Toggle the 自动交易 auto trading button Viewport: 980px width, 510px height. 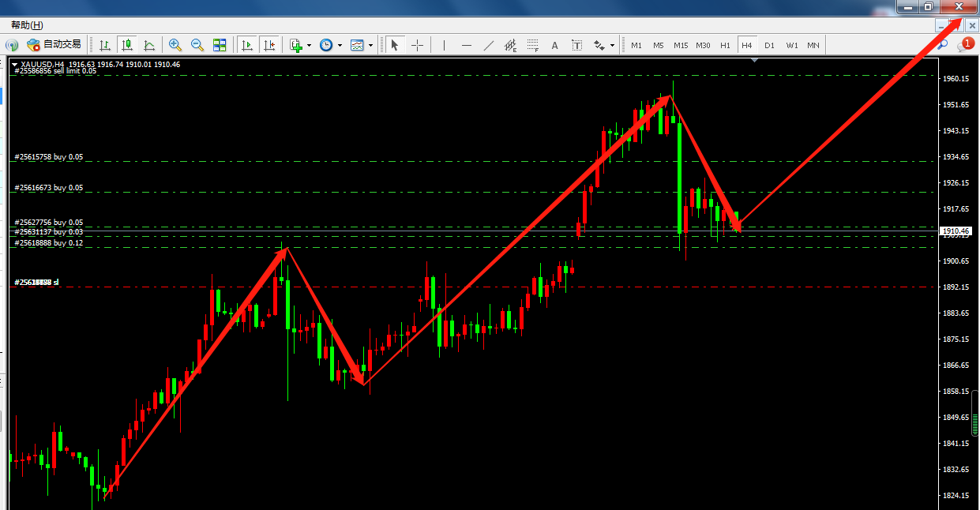pos(54,45)
